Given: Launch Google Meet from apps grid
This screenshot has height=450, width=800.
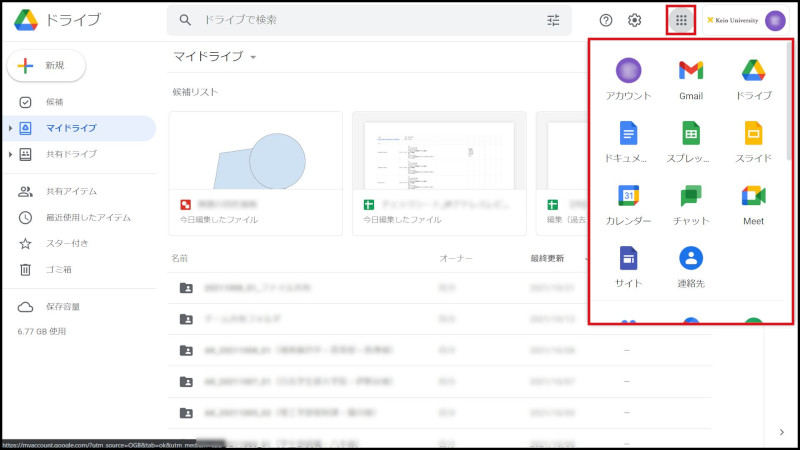Looking at the screenshot, I should click(x=753, y=196).
